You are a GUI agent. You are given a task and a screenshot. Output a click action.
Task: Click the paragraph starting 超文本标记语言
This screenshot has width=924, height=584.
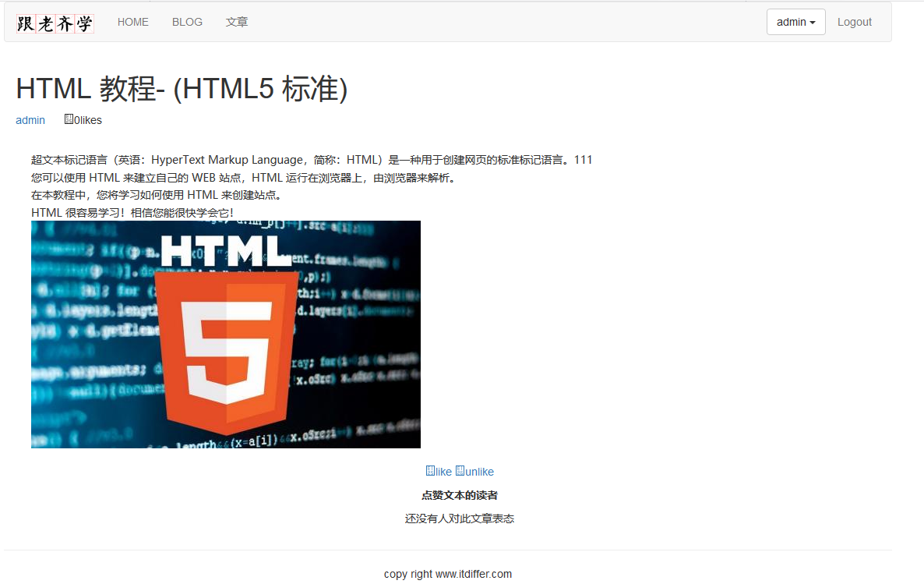[x=312, y=160]
